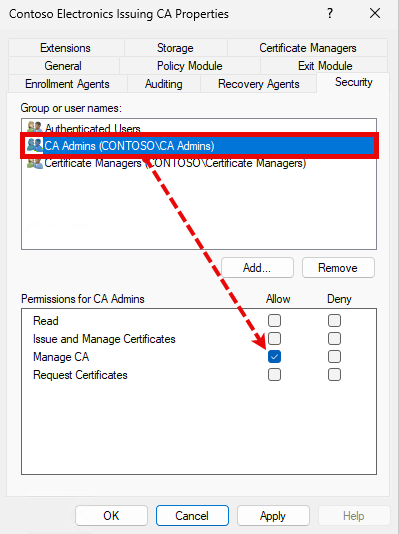
Task: Switch to the Storage tab
Action: coord(175,48)
